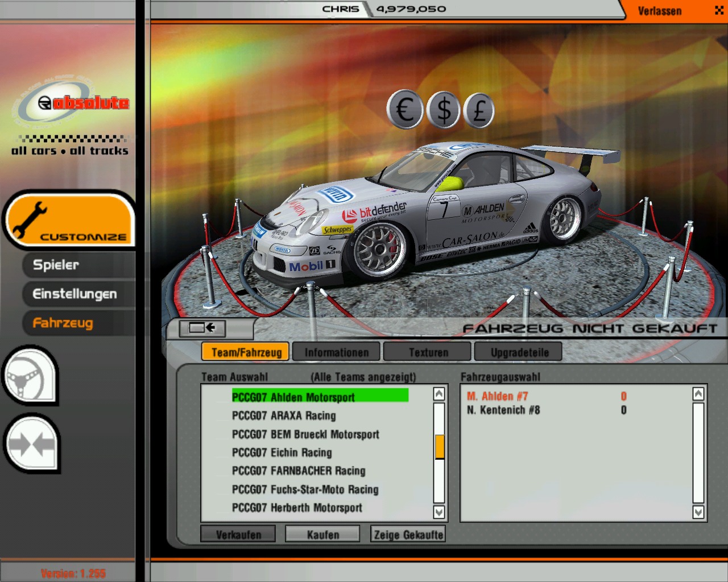Click the X next to Verlassen
The height and width of the screenshot is (582, 728).
719,10
